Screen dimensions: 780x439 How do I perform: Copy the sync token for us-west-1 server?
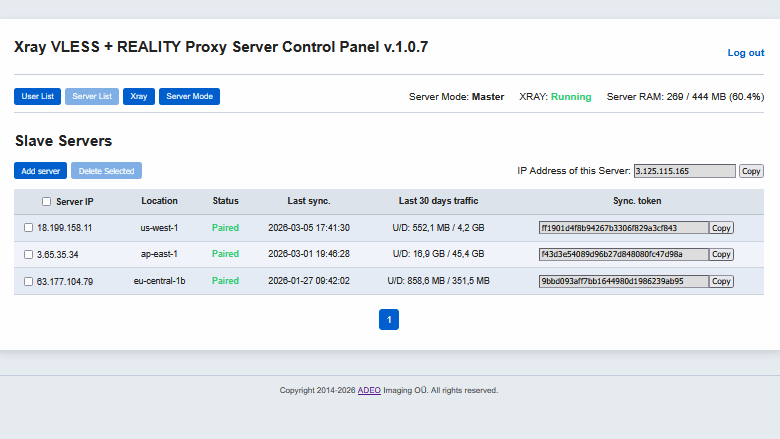[721, 228]
